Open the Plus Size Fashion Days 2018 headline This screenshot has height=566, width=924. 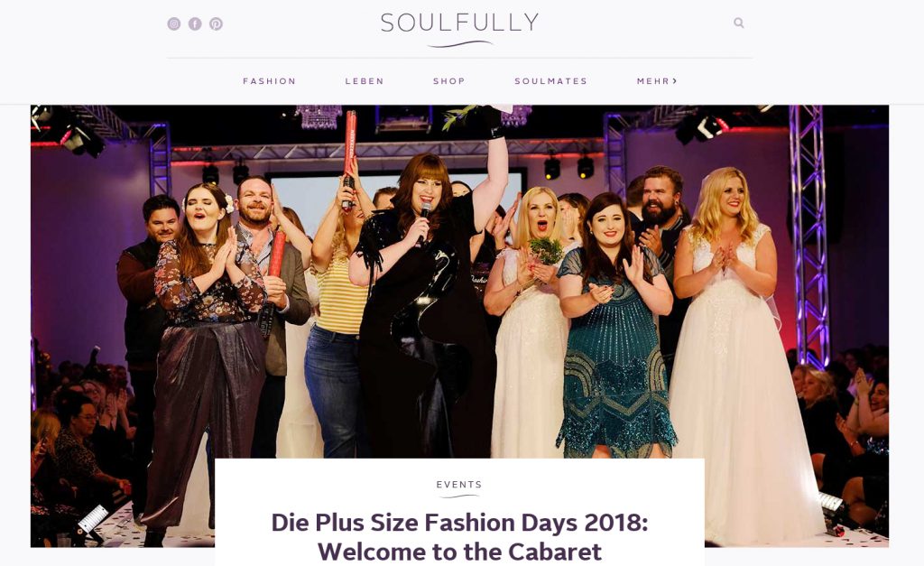point(459,523)
